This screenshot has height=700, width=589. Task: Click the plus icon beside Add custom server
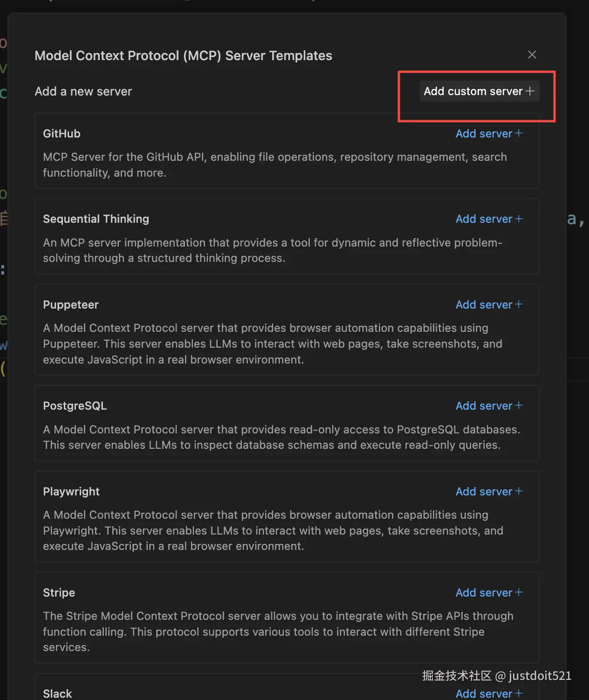click(530, 91)
